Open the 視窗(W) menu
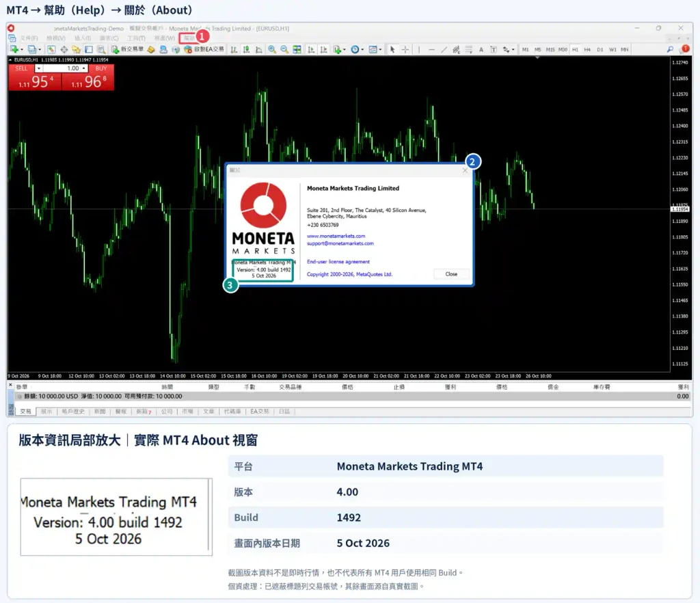Screen dimensions: 700x603 tap(165, 38)
